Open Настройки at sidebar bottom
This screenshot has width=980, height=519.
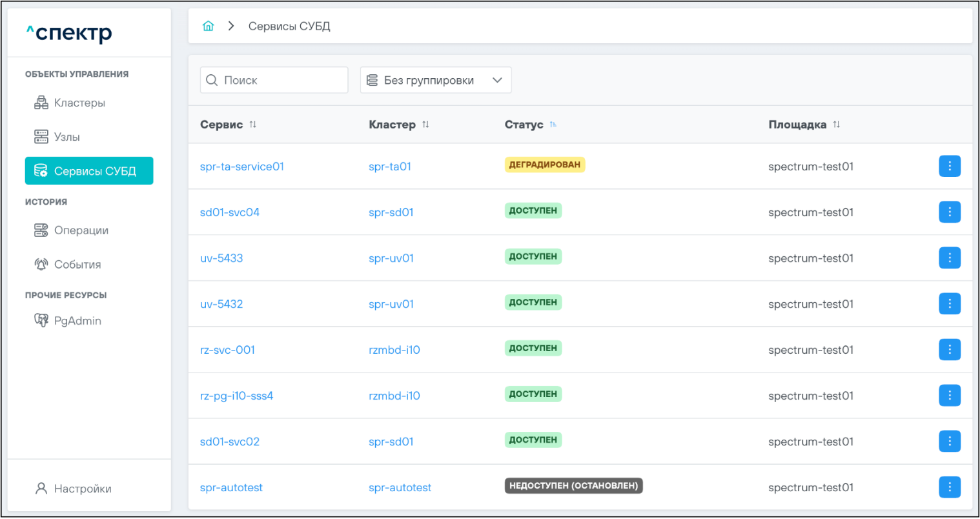(82, 489)
